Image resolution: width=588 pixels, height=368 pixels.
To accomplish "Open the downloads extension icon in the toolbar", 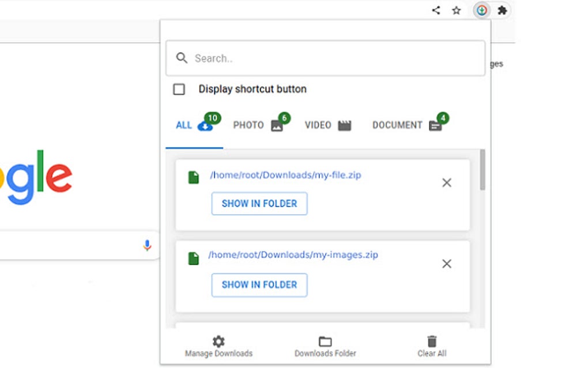I will click(481, 10).
